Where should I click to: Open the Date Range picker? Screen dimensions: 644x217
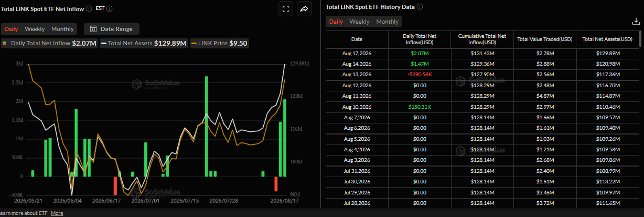112,29
